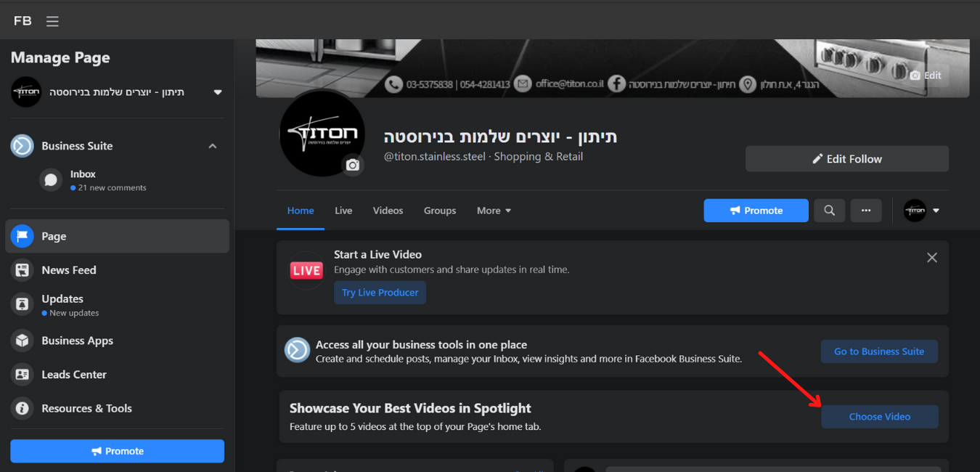Click the Titon page avatar in sidebar
980x472 pixels.
tap(26, 92)
